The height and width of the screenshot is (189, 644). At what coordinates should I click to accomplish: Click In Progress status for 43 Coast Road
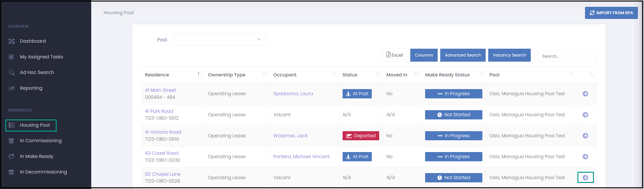click(454, 157)
